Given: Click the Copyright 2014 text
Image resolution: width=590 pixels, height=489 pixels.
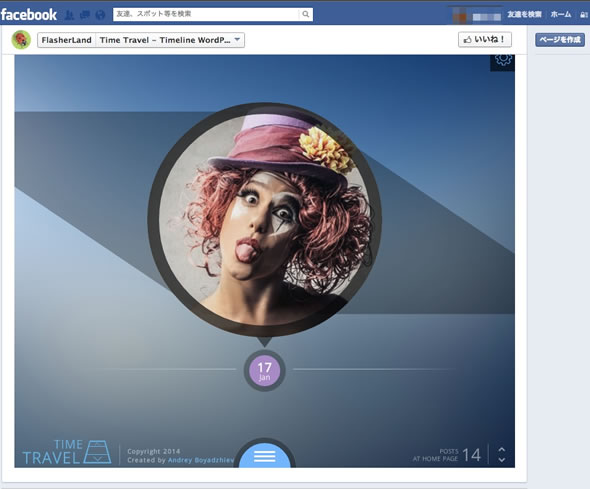Looking at the screenshot, I should click(x=154, y=451).
